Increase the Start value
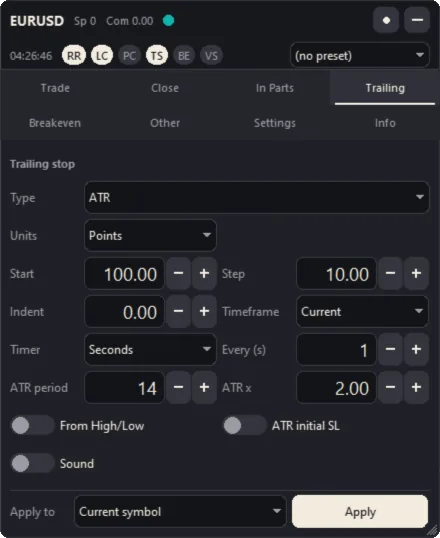This screenshot has width=440, height=538. coord(204,274)
